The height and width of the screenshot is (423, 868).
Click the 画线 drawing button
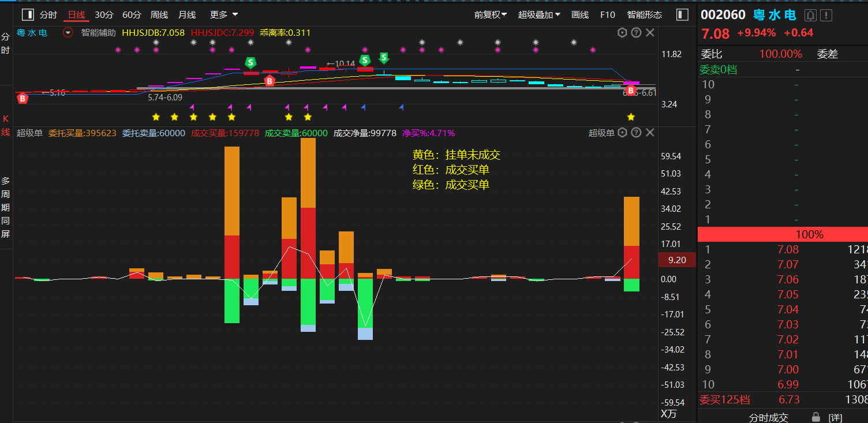580,14
